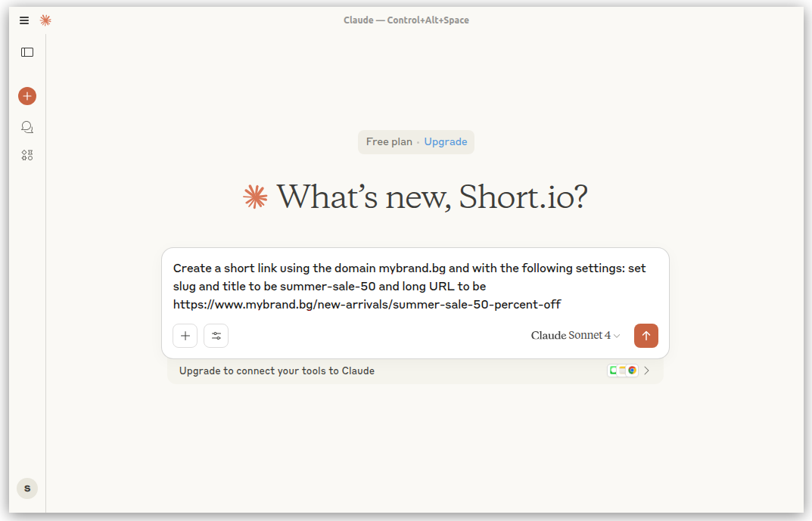This screenshot has height=521, width=812.
Task: Click the yellow Notes connector icon
Action: click(x=622, y=371)
